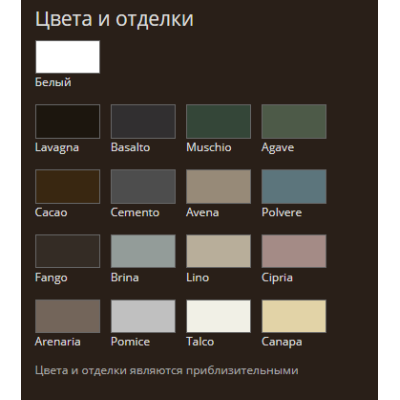Choose the Canapa yellow swatch
400x400 pixels.
[x=294, y=316]
